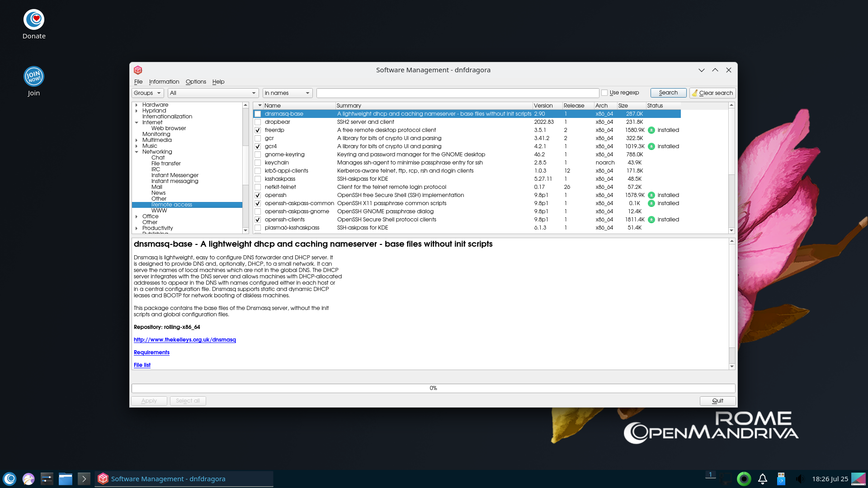Open the Help menu
The image size is (868, 488).
tap(218, 82)
